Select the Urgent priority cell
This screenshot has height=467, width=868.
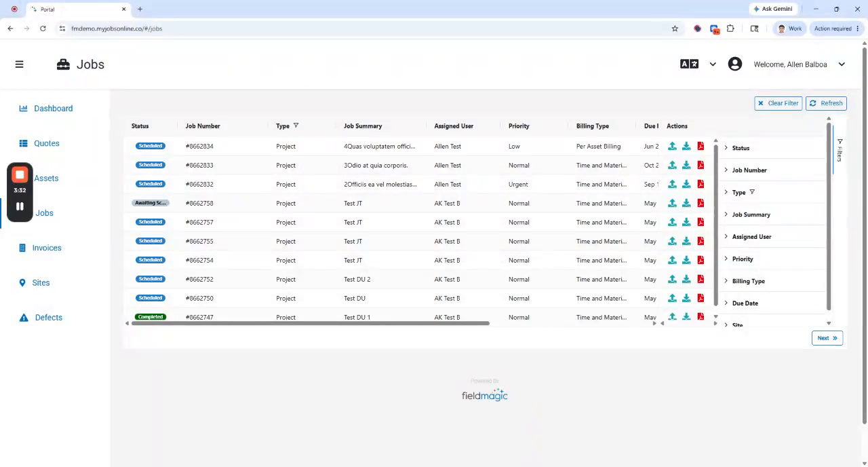(x=518, y=184)
